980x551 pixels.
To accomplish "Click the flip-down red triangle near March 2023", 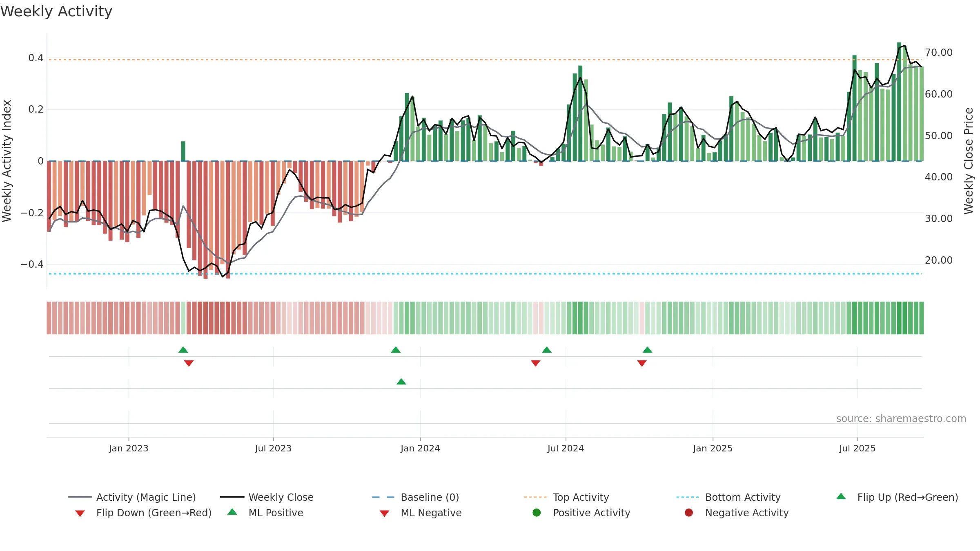I will (189, 363).
